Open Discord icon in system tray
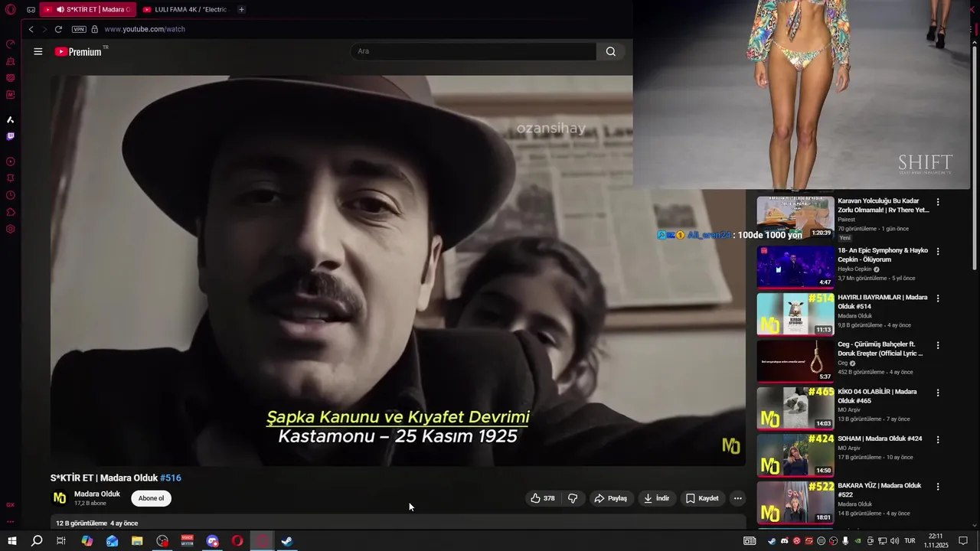Viewport: 980px width, 551px height. pyautogui.click(x=784, y=541)
